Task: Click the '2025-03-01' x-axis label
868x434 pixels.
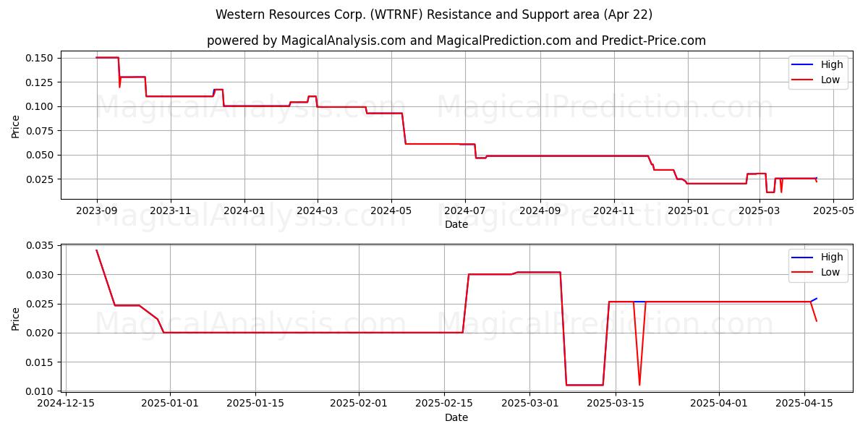Action: (529, 403)
